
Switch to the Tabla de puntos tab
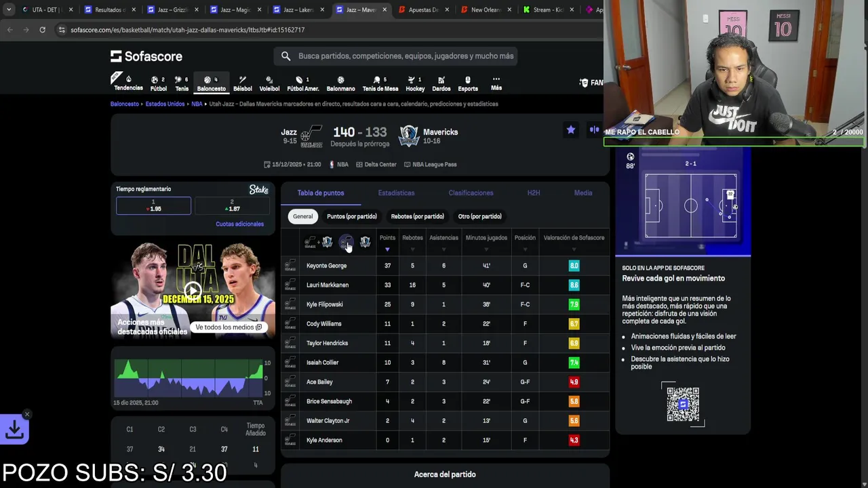pyautogui.click(x=321, y=193)
